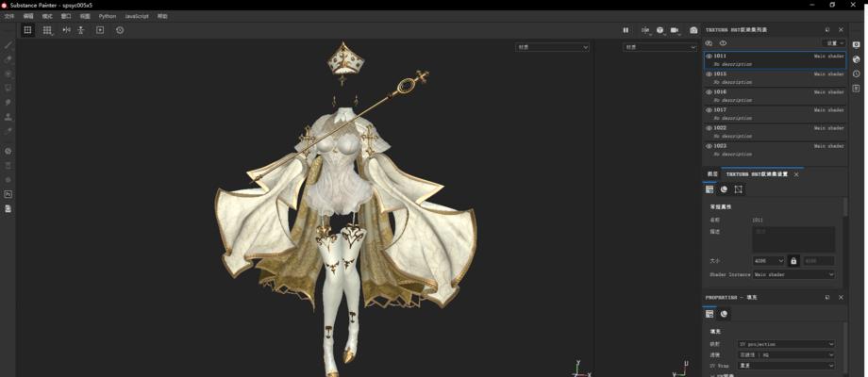Select the Projection tool
This screenshot has height=377, width=868.
coord(8,74)
